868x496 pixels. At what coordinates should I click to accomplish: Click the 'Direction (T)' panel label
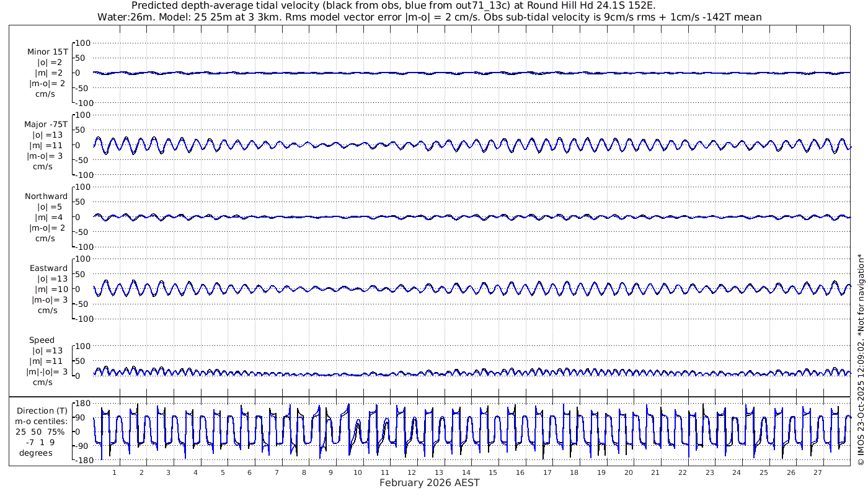click(42, 410)
